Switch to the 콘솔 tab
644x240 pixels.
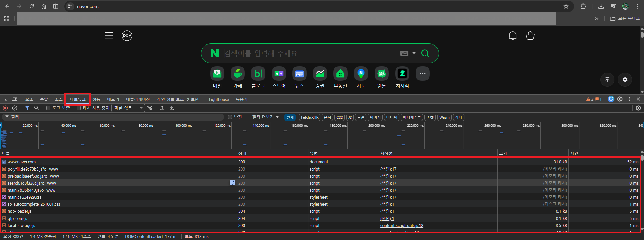coord(44,99)
